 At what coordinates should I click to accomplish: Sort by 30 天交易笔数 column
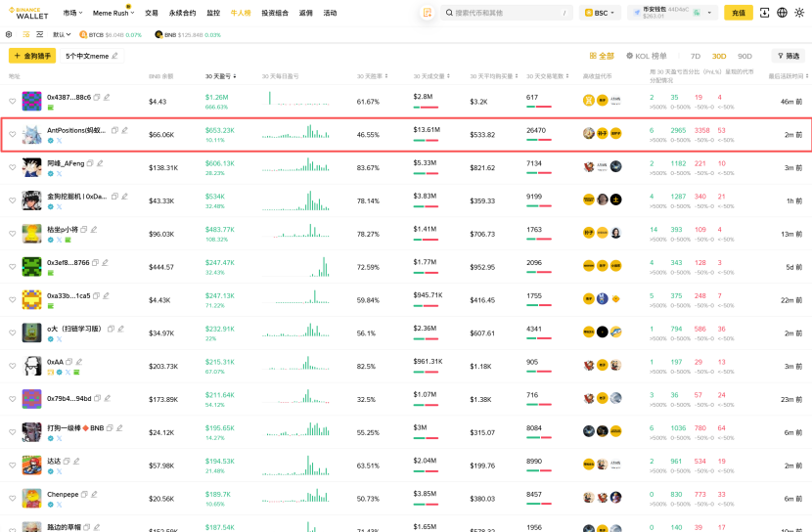coord(548,76)
